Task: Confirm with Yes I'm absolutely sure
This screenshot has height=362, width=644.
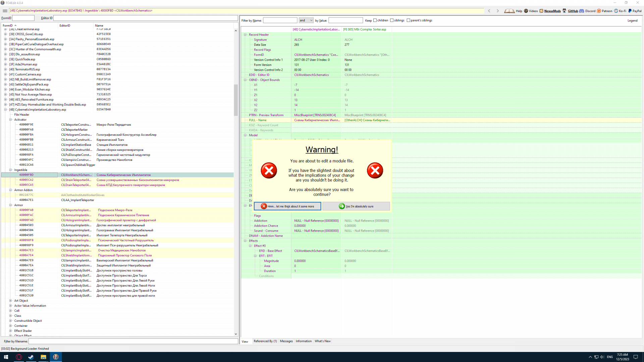Action: coord(356,206)
